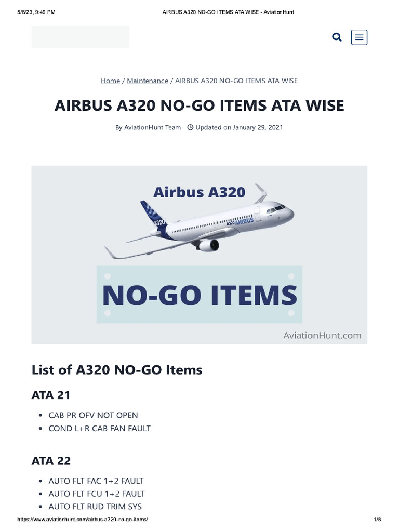Select the List of A320 NO-GO Items heading
Screen dimensions: 399x532
coord(117,370)
